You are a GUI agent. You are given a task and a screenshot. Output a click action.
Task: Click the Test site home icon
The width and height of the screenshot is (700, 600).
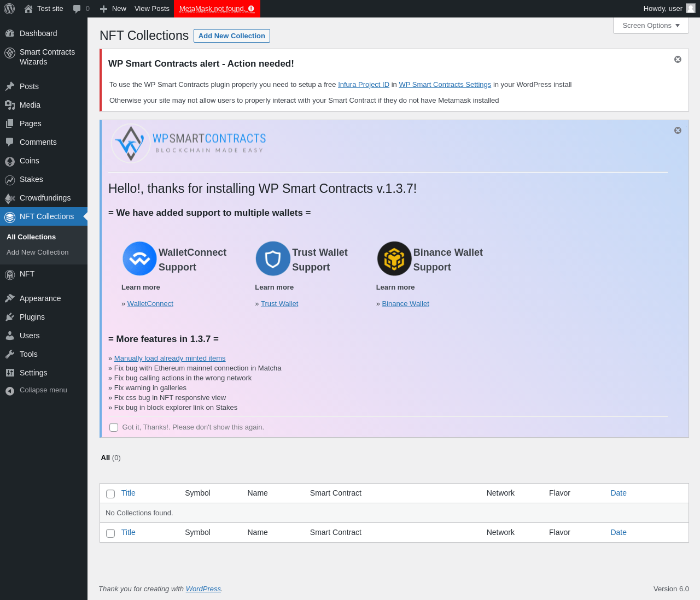28,9
